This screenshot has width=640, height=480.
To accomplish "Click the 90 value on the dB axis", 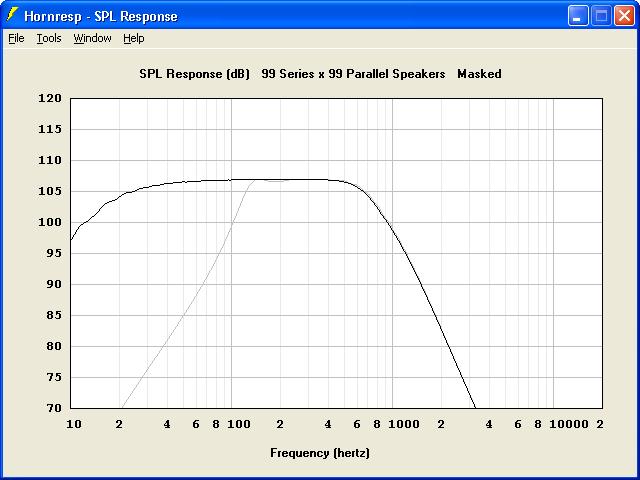I will tap(52, 284).
